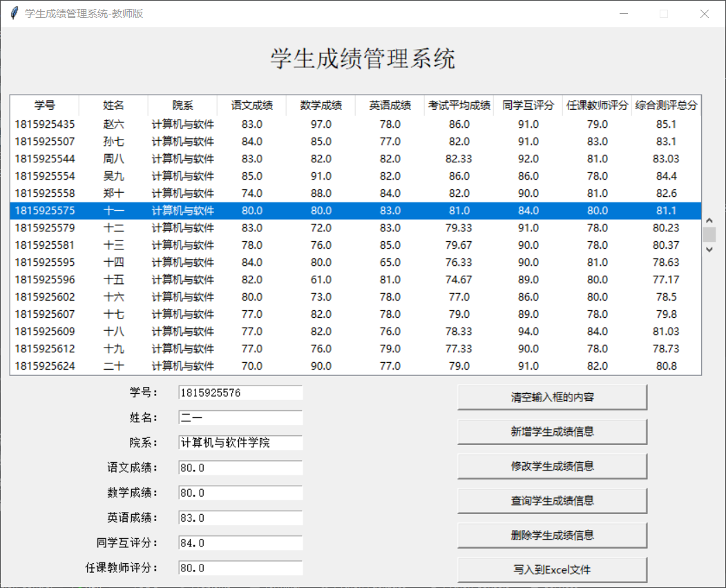Screen dimensions: 726x588
Task: Click the 74.67 average score cell
Action: click(459, 280)
